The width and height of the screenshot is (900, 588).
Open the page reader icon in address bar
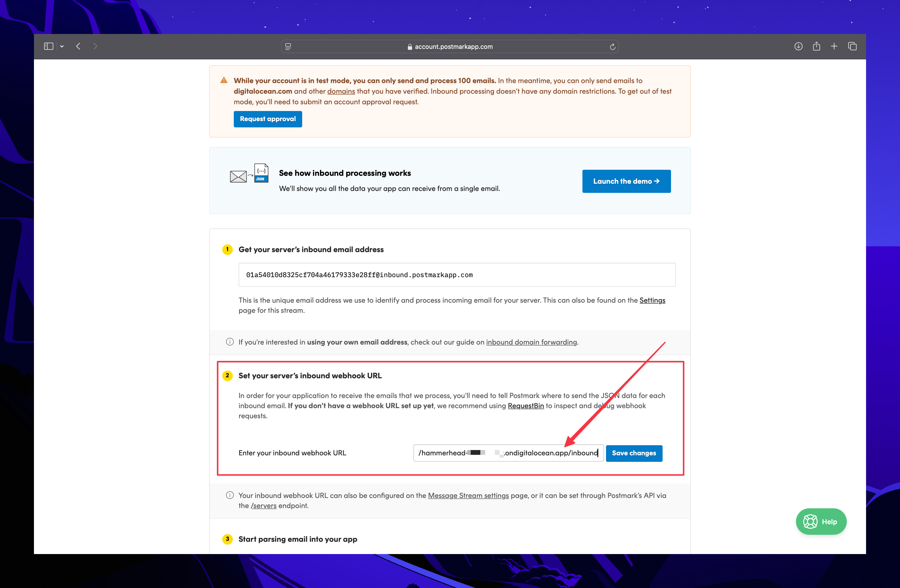[x=288, y=46]
